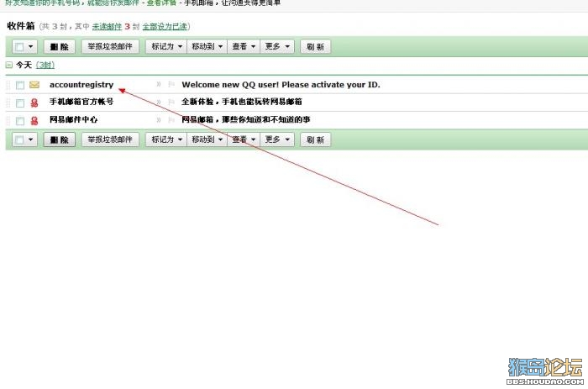Viewport: 588px width, 389px height.
Task: Click top 举报垃圾邮件 button
Action: point(110,46)
